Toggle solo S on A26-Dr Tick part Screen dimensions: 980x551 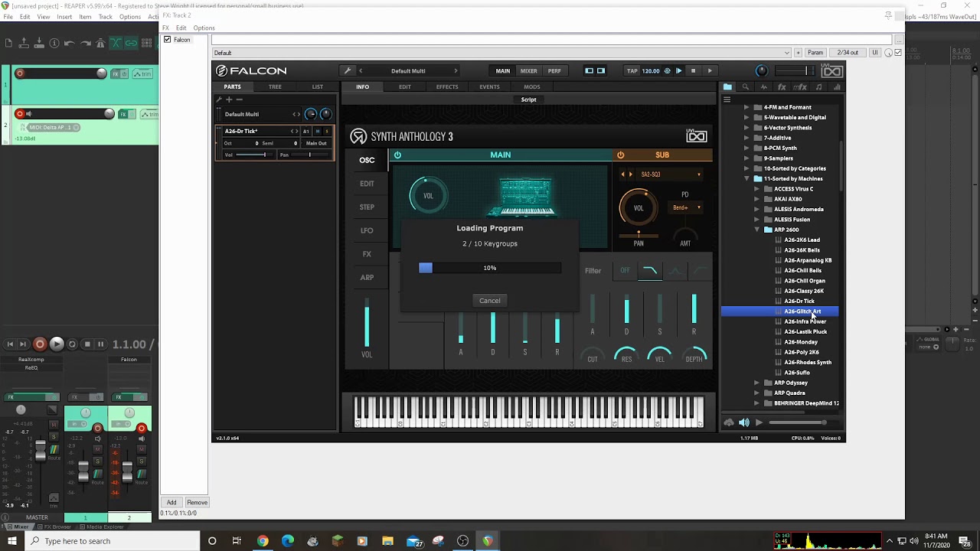tap(327, 131)
